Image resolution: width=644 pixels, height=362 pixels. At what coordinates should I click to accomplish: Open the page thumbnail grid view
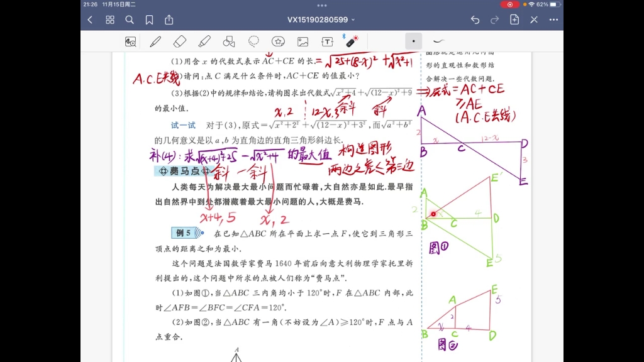tap(109, 19)
